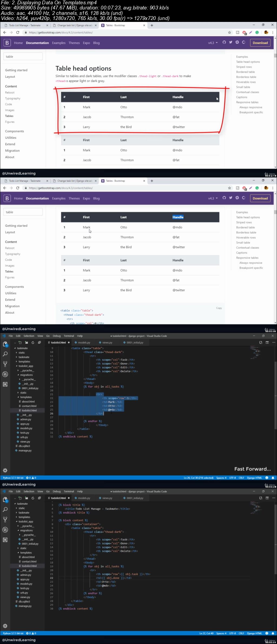The height and width of the screenshot is (644, 277).
Task: Click notifications bell beside 216 selected status bar
Action: [x=273, y=478]
